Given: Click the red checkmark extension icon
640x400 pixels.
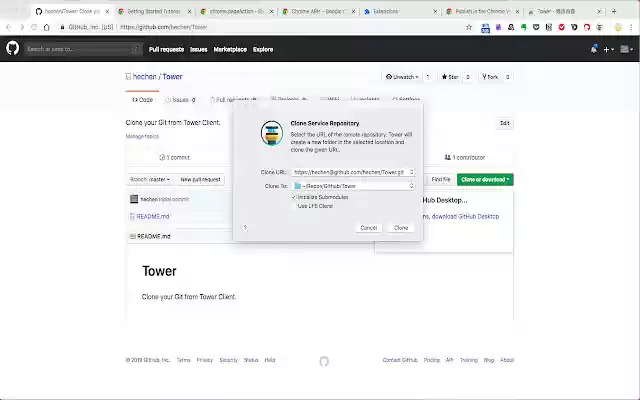Looking at the screenshot, I should click(x=562, y=27).
